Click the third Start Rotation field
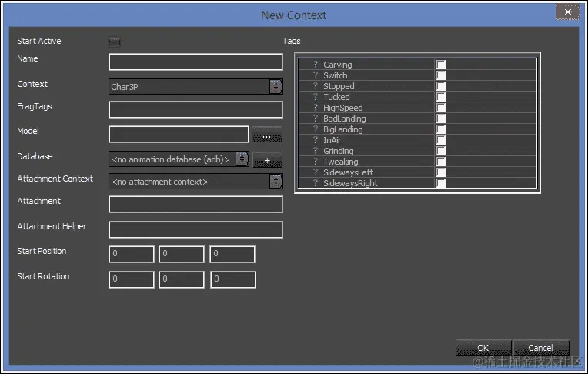Screen dimensions: 588x374 pyautogui.click(x=233, y=279)
